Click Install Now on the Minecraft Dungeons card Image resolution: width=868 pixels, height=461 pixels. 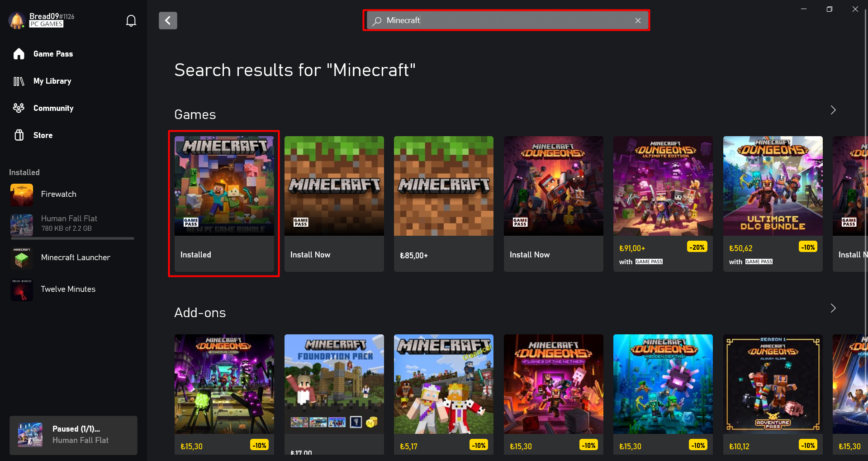tap(530, 255)
